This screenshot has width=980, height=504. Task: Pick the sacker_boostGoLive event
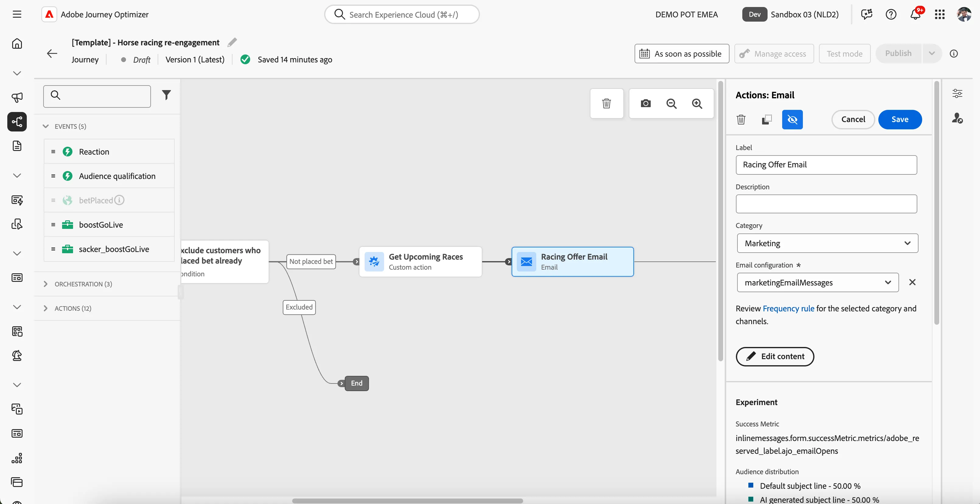pos(109,249)
